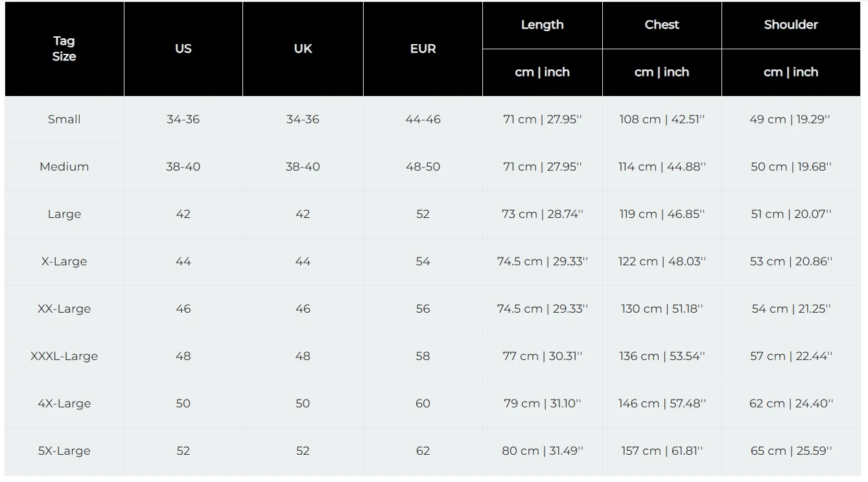
Task: Select the XXXL-Large tag size cell
Action: click(x=64, y=356)
